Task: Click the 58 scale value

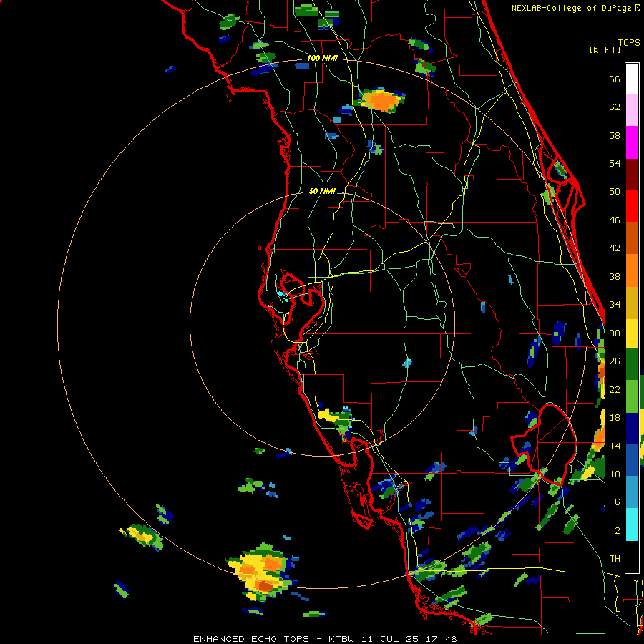Action: coord(615,135)
